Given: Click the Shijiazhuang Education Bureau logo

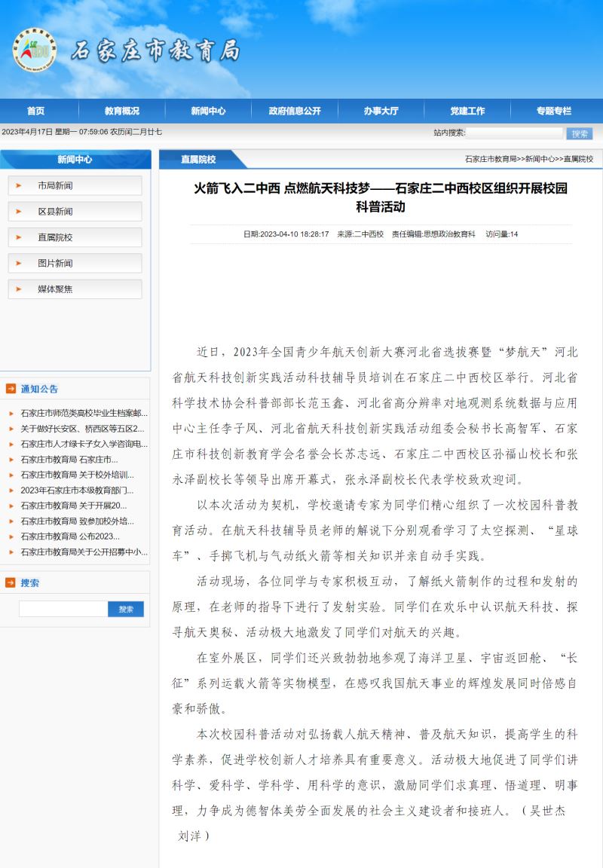Looking at the screenshot, I should (x=34, y=50).
